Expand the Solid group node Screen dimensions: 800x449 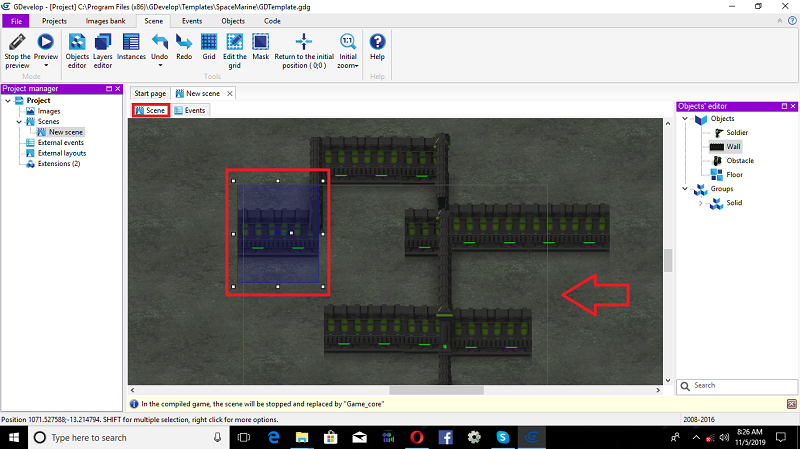coord(701,203)
